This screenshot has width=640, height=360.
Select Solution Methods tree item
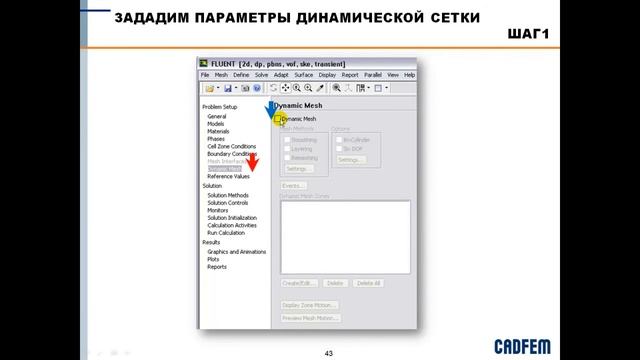click(x=228, y=196)
